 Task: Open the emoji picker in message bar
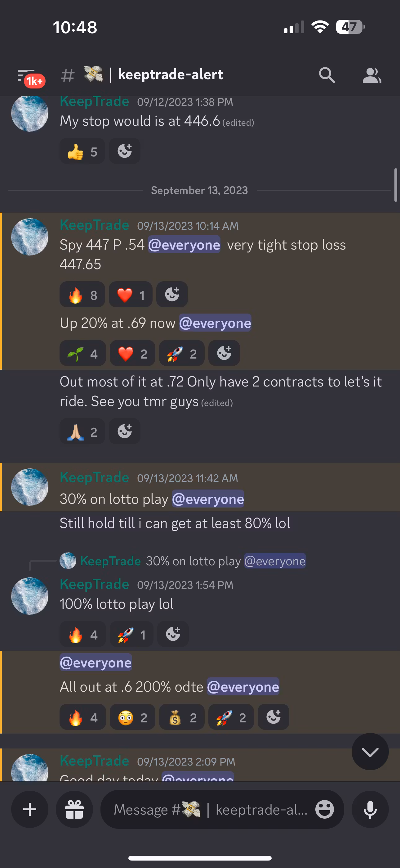325,809
